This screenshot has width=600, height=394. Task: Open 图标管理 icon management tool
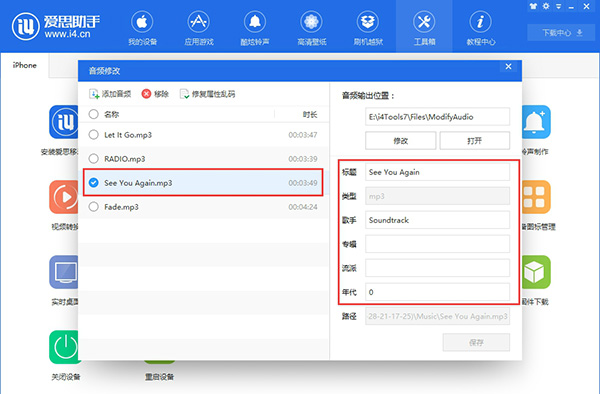point(536,197)
